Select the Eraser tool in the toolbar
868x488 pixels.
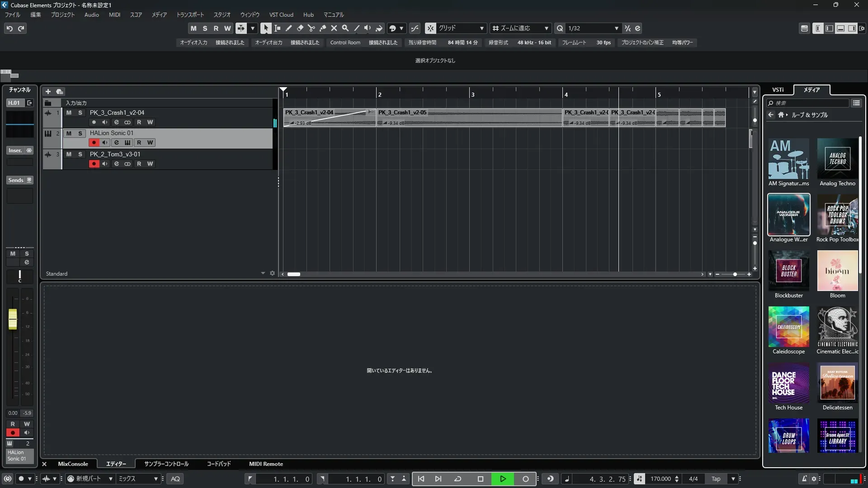[300, 28]
